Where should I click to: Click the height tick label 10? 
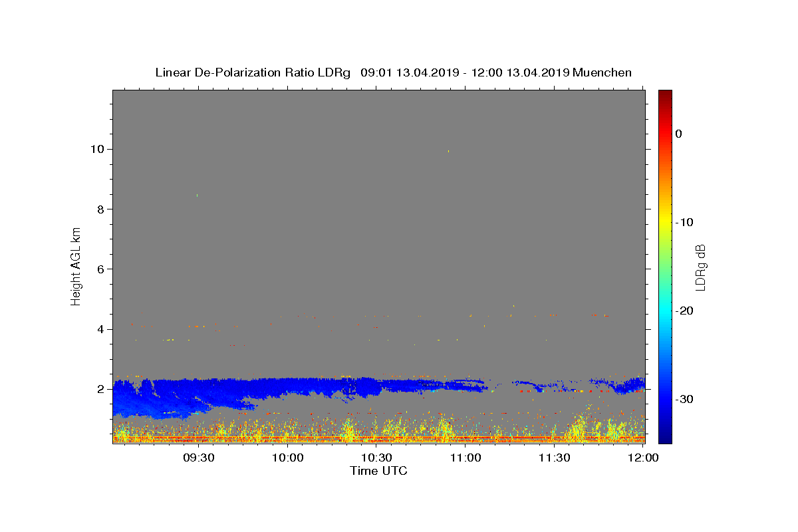click(97, 149)
